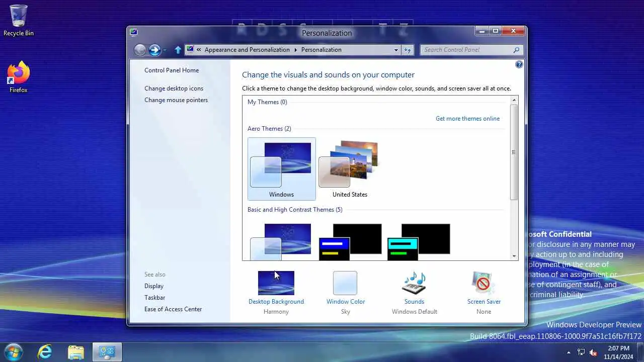
Task: Open Desktop Background Harmony settings
Action: [276, 283]
